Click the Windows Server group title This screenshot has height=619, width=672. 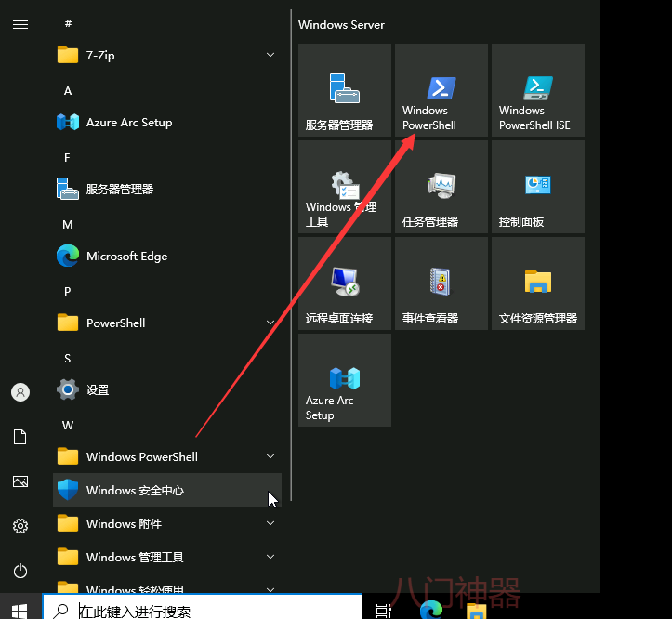(341, 25)
